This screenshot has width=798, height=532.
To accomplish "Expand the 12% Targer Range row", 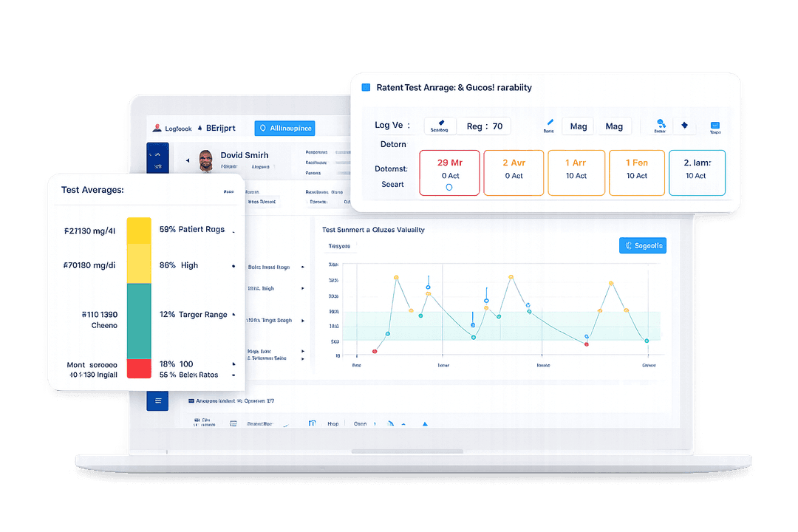I will click(x=233, y=316).
